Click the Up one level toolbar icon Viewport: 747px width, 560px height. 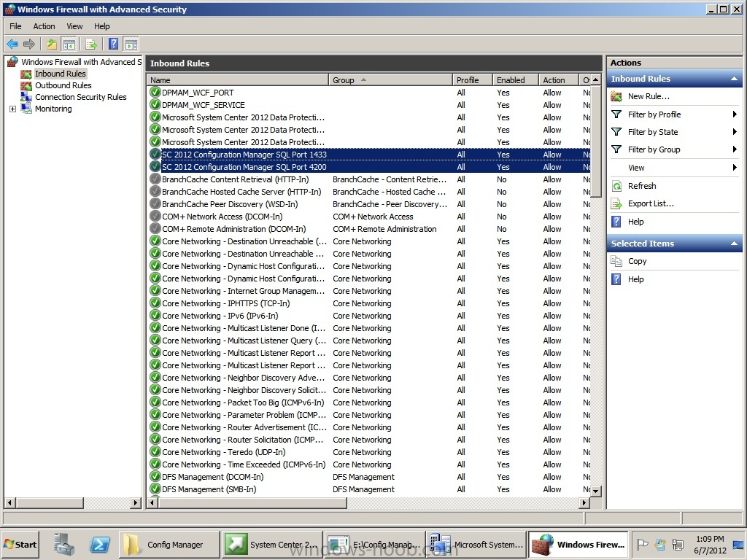click(52, 44)
